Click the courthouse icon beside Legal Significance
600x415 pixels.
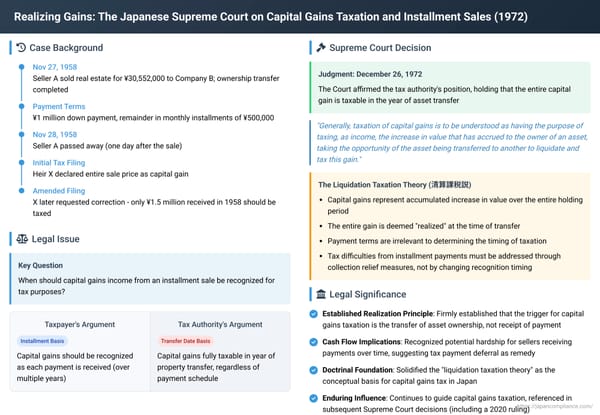320,294
